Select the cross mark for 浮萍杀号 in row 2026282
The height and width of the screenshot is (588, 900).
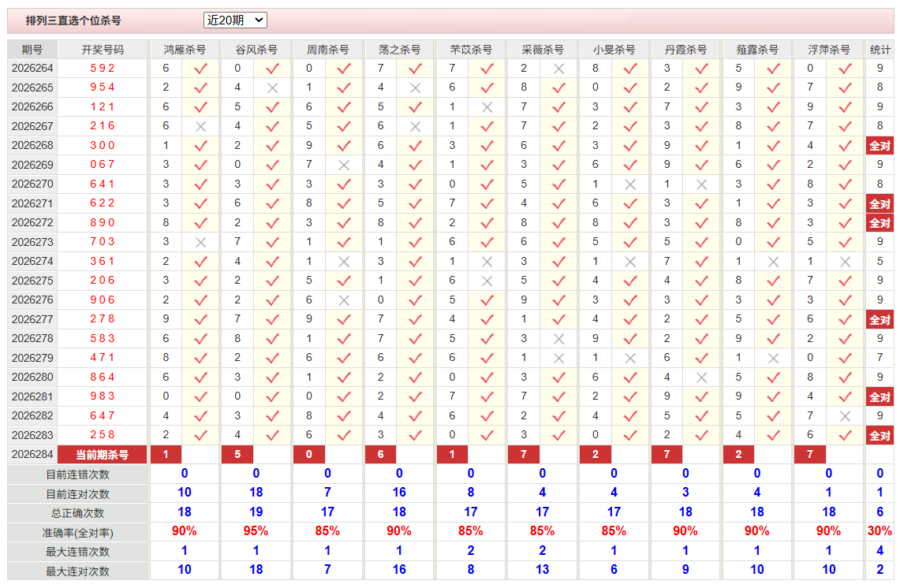coord(845,416)
